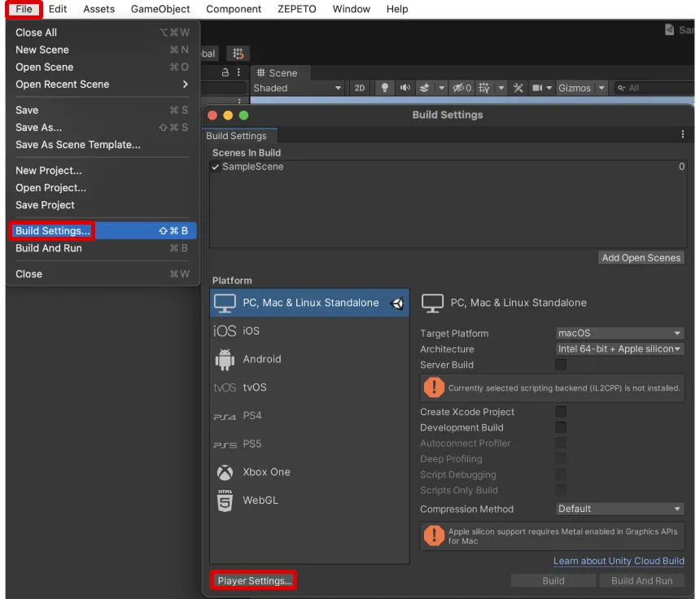
Task: Click Player Settings... button
Action: (x=254, y=581)
